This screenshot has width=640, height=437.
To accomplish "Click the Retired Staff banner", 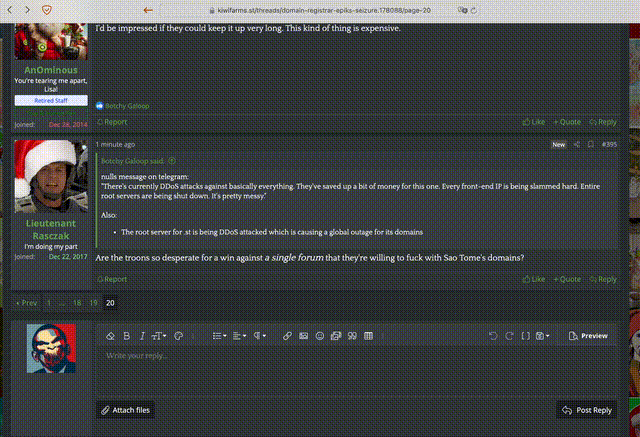I will (51, 100).
